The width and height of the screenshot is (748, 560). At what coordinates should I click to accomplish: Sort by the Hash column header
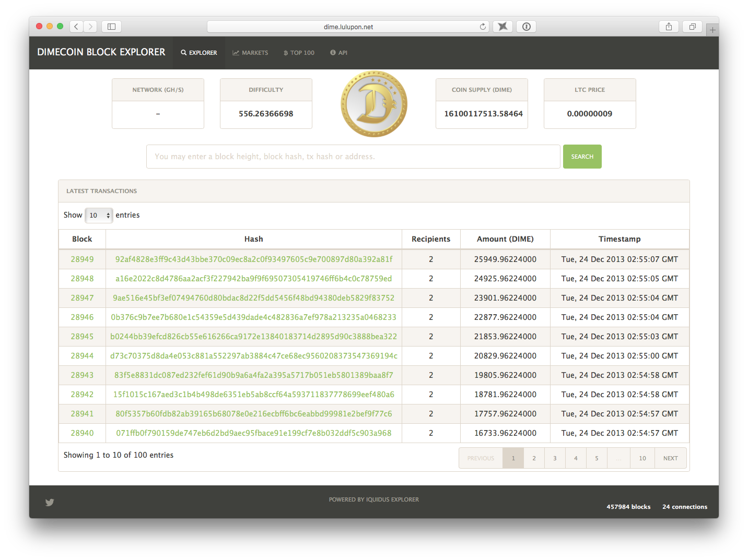point(254,239)
